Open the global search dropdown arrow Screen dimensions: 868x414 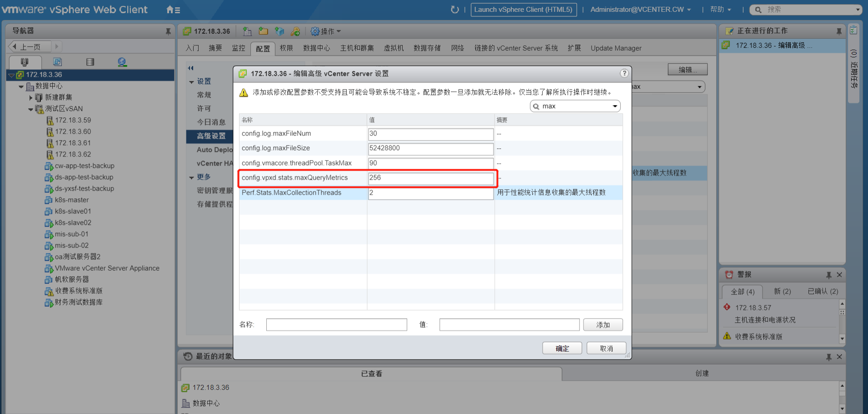click(x=858, y=10)
